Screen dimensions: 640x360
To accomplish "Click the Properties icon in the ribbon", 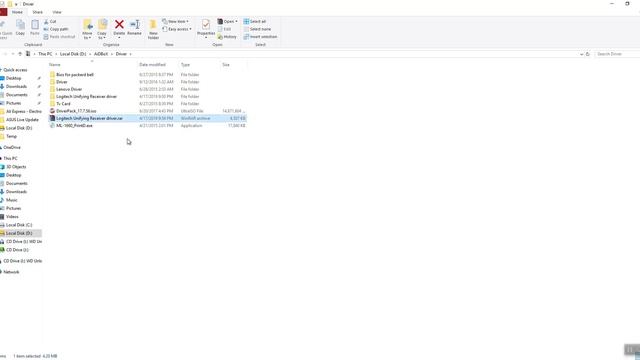I will 206,24.
